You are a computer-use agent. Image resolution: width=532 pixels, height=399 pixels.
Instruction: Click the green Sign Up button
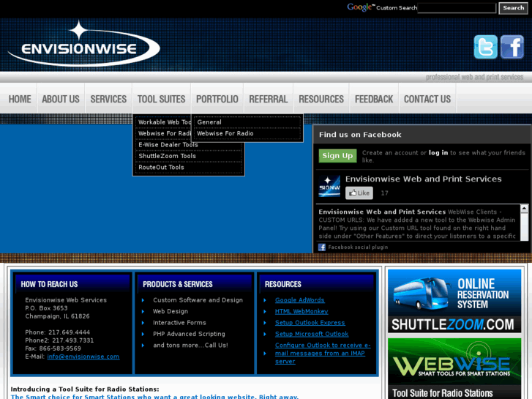[337, 155]
